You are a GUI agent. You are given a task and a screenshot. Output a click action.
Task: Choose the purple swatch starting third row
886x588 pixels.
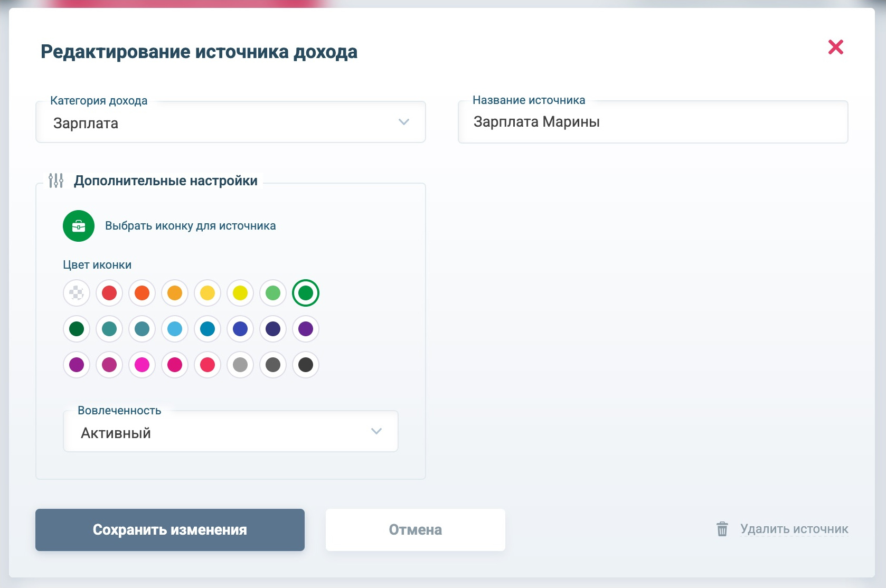pyautogui.click(x=77, y=365)
